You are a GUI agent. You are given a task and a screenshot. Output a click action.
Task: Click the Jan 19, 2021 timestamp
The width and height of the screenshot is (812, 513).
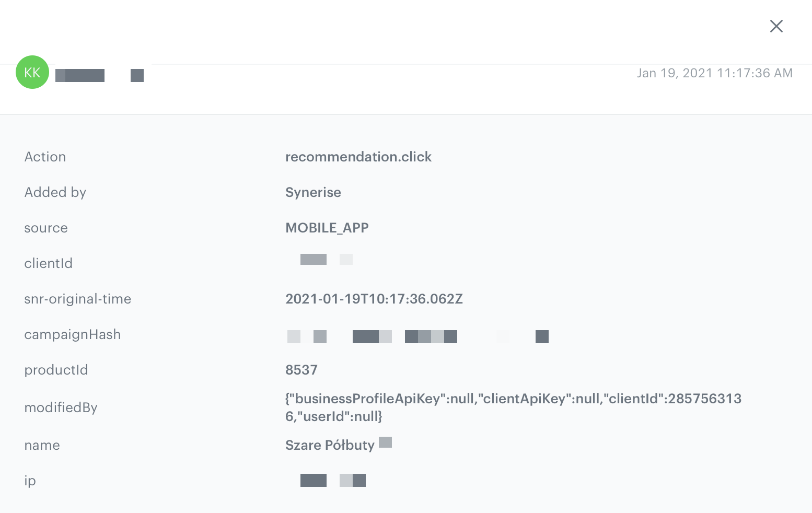coord(714,73)
